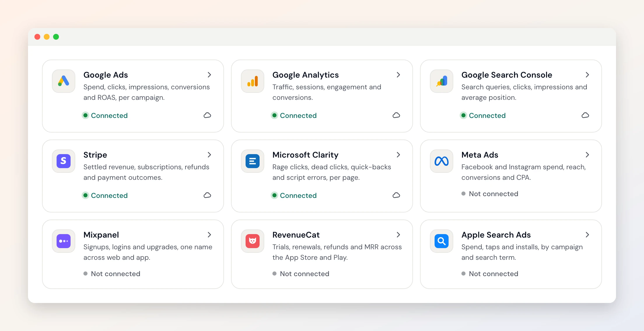644x331 pixels.
Task: Click Not connected status on Apple Search Ads
Action: (x=490, y=274)
